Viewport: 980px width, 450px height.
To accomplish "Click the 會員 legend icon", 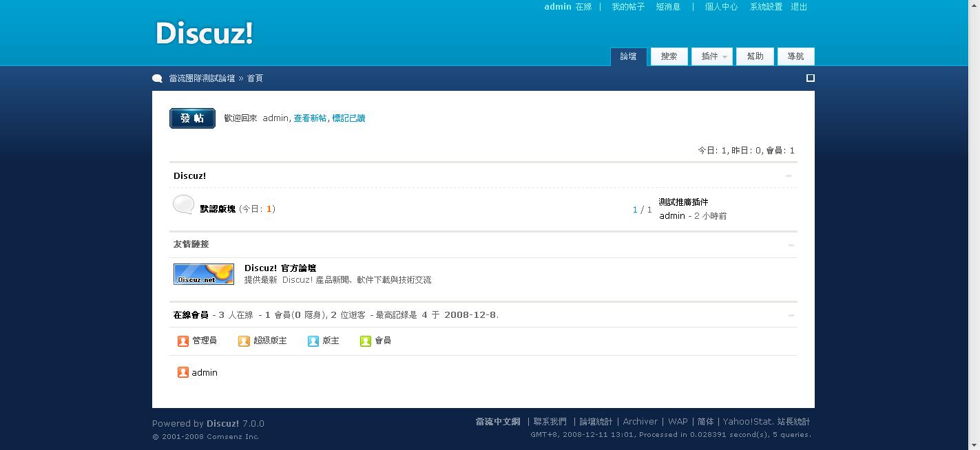I will (366, 341).
